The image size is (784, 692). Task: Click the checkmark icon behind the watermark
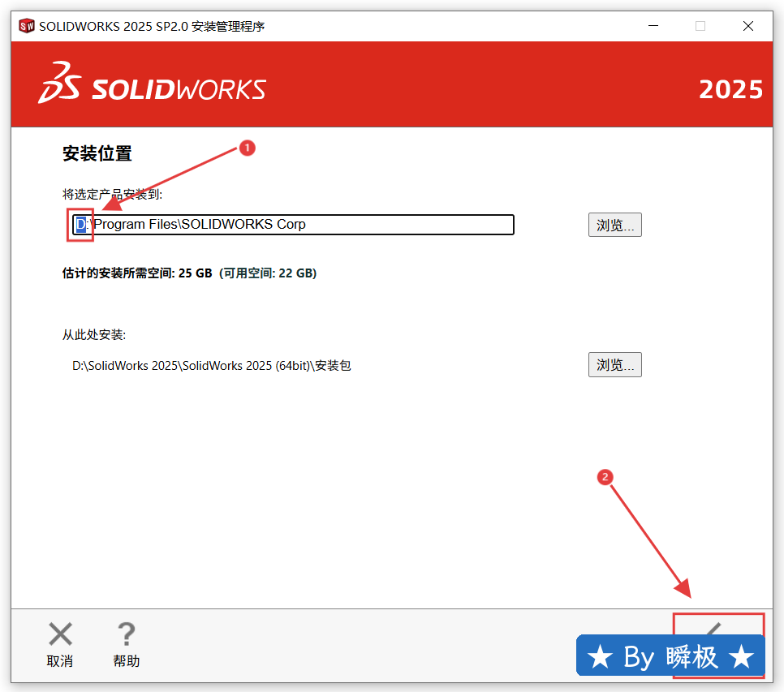(x=713, y=628)
